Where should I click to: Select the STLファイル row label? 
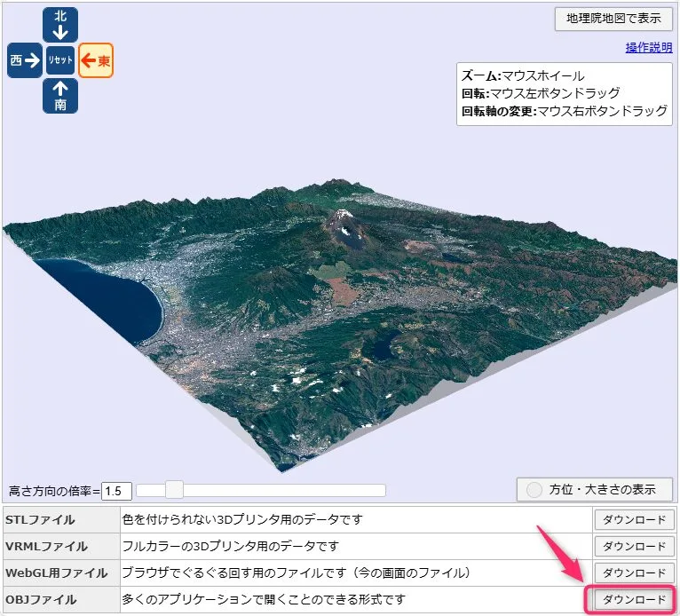[x=41, y=520]
